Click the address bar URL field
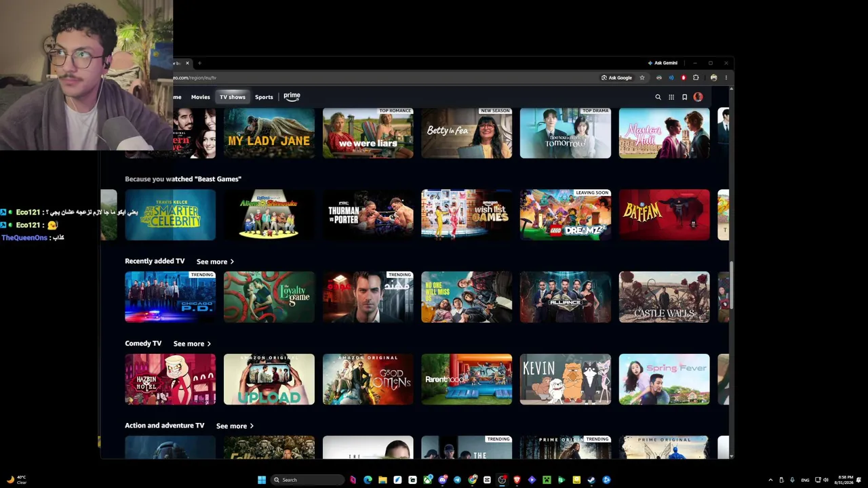This screenshot has height=488, width=868. [385, 78]
